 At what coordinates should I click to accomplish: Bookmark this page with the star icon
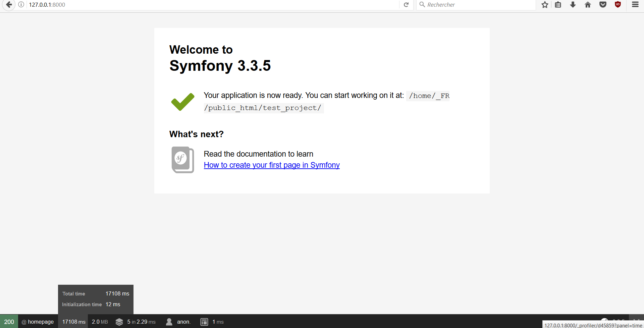coord(545,5)
